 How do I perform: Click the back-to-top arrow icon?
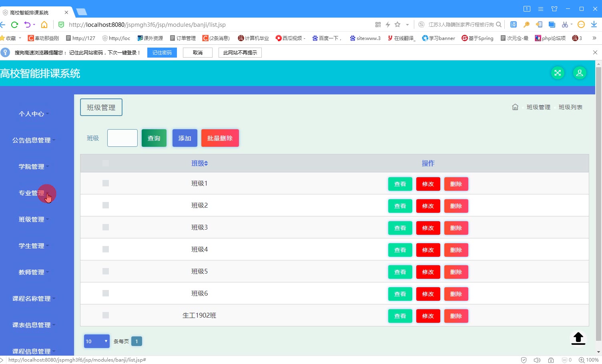coord(578,338)
